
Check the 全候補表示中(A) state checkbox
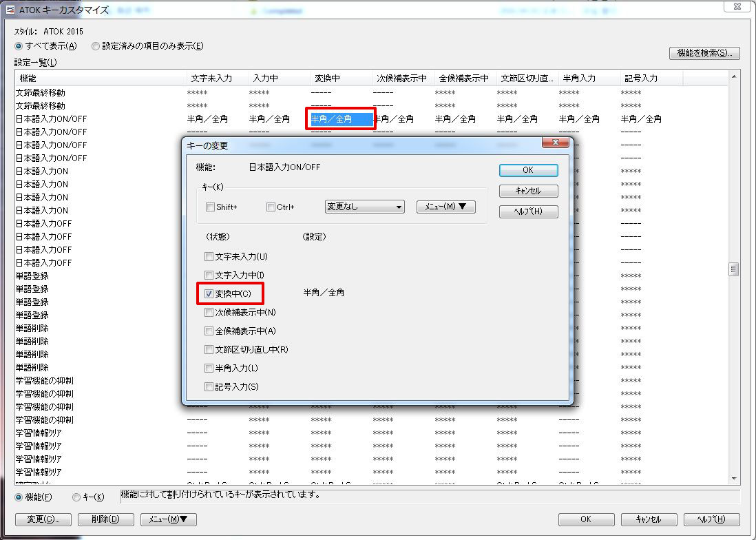tap(209, 331)
